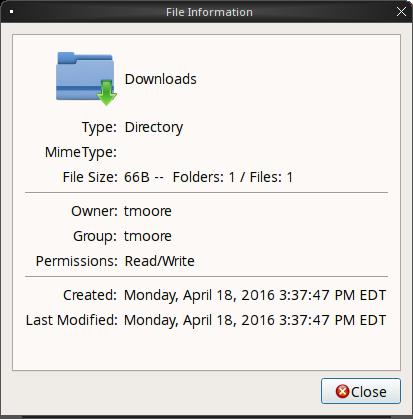Click the Created date value
Viewport: 413px width, 419px height.
coord(255,296)
